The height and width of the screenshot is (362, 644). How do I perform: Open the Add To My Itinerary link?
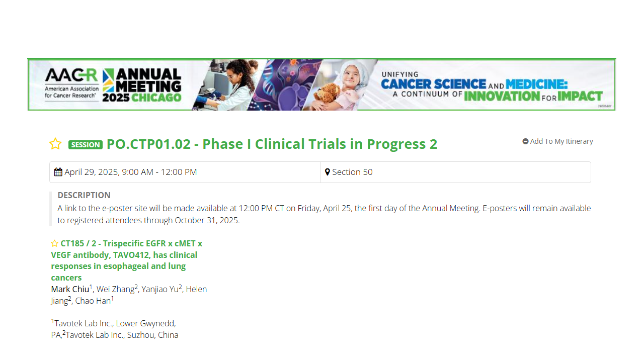pyautogui.click(x=561, y=141)
